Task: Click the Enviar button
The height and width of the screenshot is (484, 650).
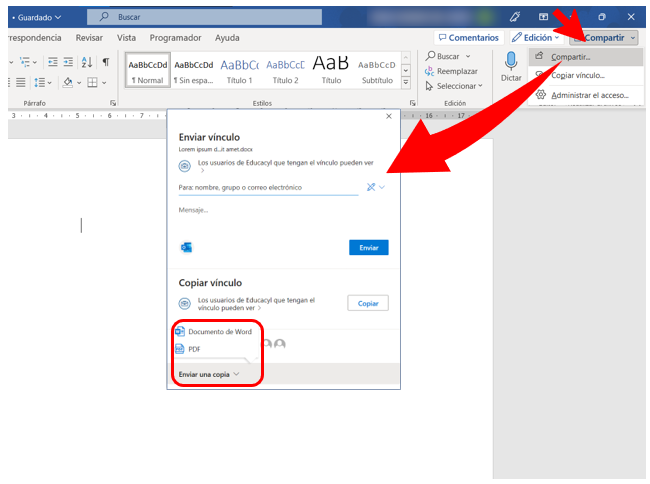Action: [x=369, y=247]
